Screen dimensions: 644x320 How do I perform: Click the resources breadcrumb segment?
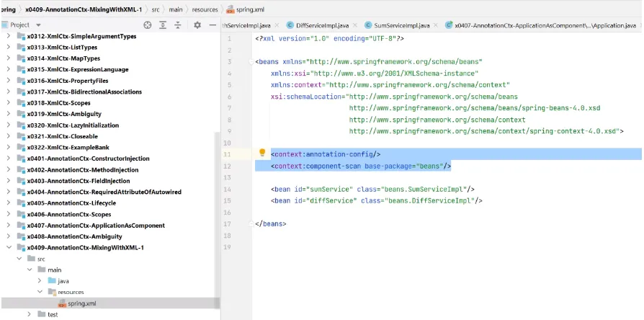click(x=205, y=9)
